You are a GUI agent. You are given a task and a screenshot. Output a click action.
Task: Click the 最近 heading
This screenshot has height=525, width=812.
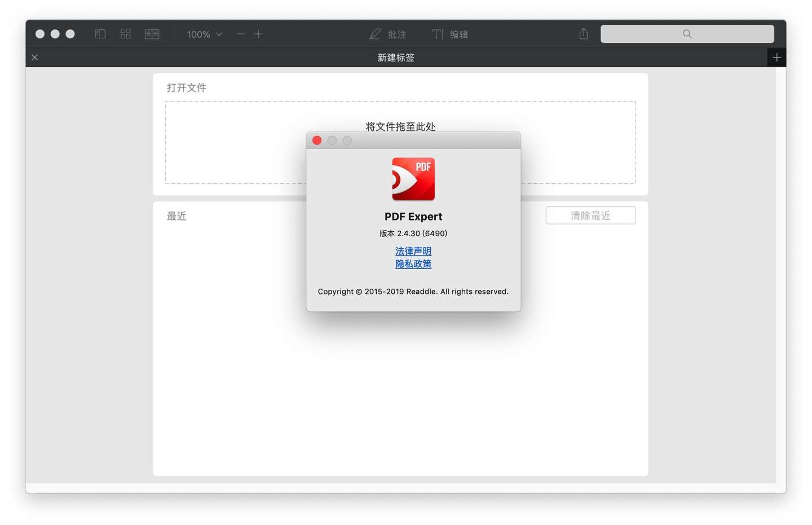[176, 216]
